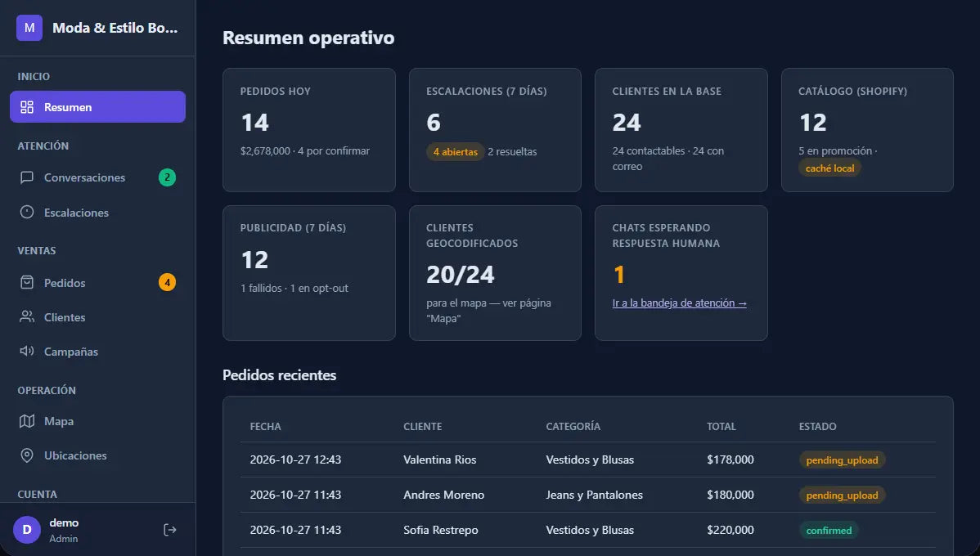The image size is (980, 556).
Task: Click the Valentina Rios customer cell
Action: [x=440, y=460]
